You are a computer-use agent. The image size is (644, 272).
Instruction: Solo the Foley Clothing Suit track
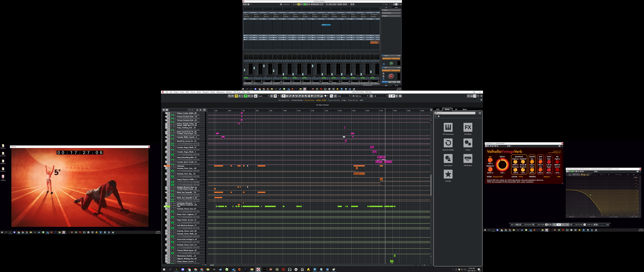click(175, 128)
